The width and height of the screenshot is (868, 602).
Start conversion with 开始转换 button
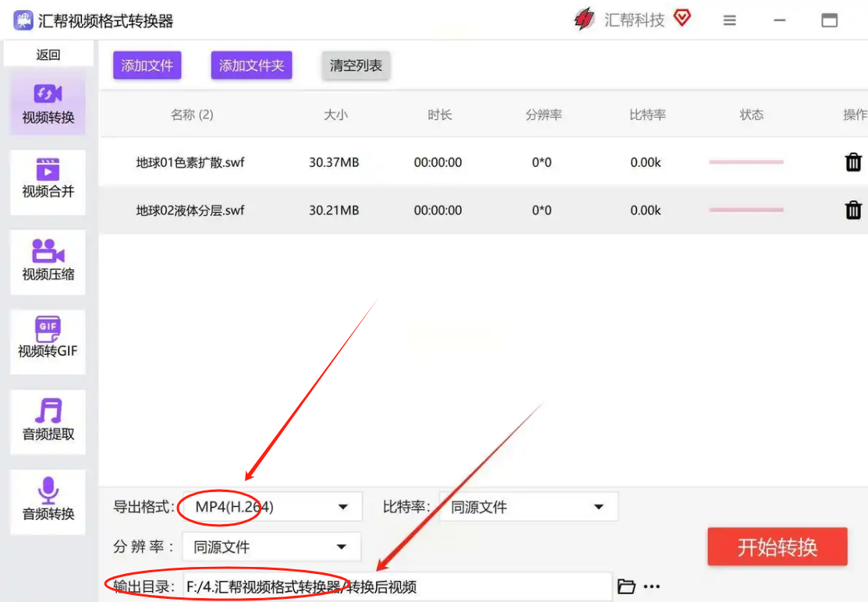[777, 547]
